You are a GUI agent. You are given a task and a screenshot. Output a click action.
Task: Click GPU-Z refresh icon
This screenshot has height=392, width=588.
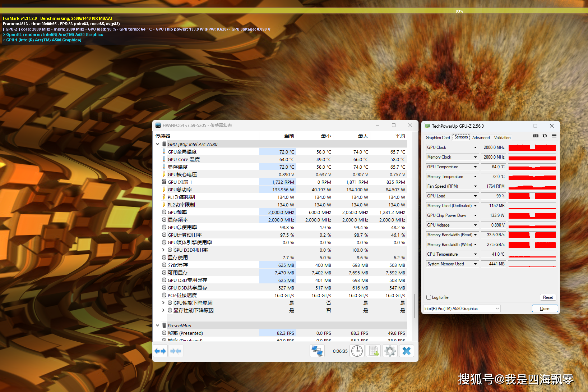click(545, 136)
